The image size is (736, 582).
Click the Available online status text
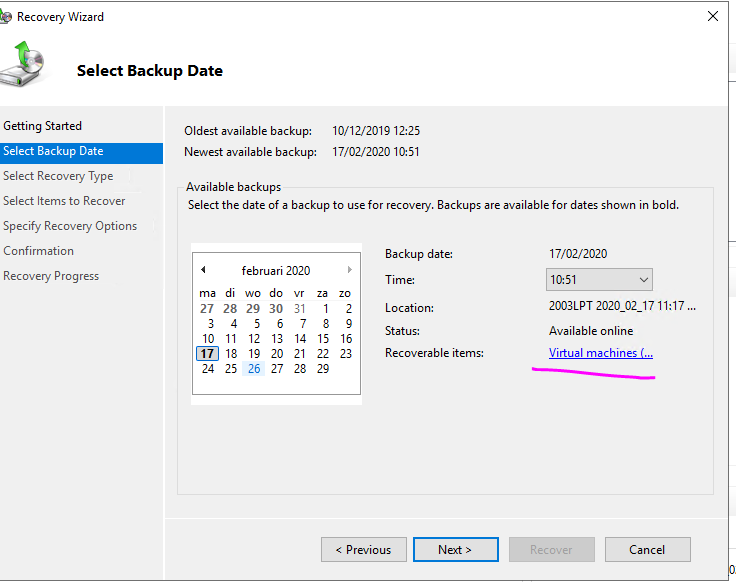[591, 331]
